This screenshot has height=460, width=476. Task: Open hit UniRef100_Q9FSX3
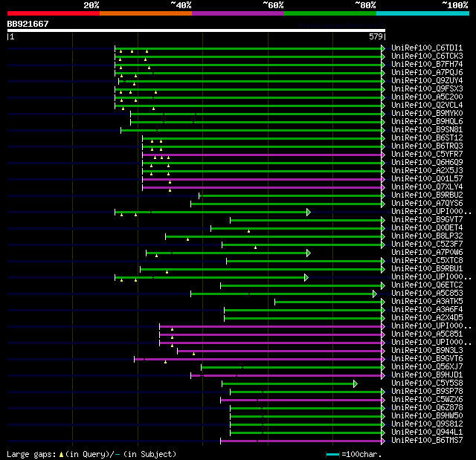[x=427, y=89]
